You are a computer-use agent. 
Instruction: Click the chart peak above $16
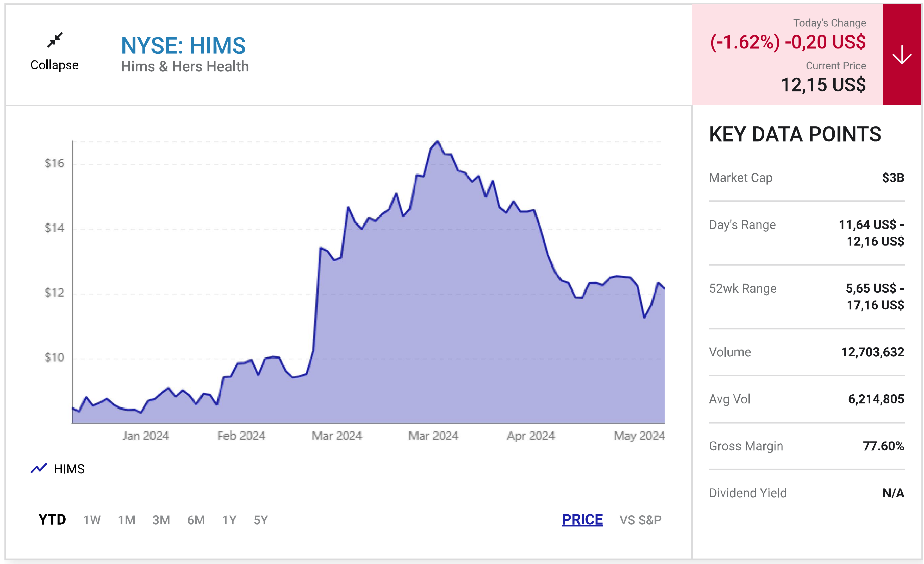[x=437, y=142]
